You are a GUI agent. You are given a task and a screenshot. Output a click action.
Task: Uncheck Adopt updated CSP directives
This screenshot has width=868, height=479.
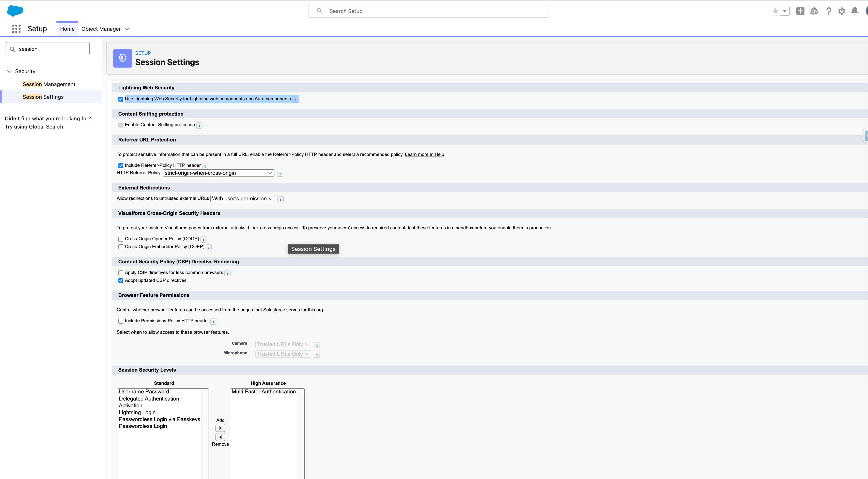(121, 281)
